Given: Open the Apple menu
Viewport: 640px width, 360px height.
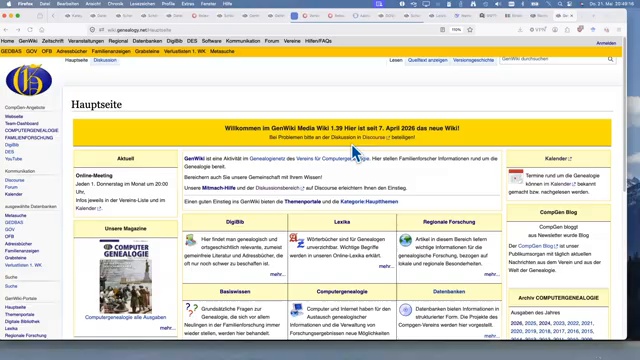Looking at the screenshot, I should tap(9, 4).
